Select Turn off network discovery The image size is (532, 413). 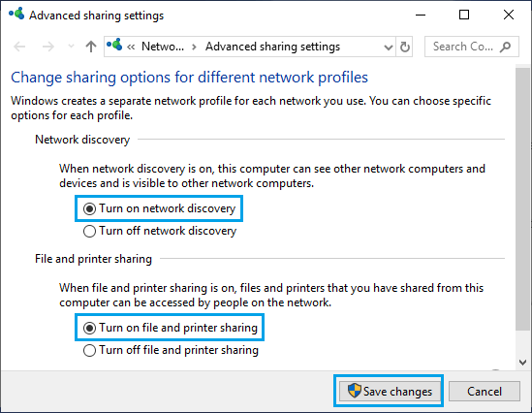(160, 231)
